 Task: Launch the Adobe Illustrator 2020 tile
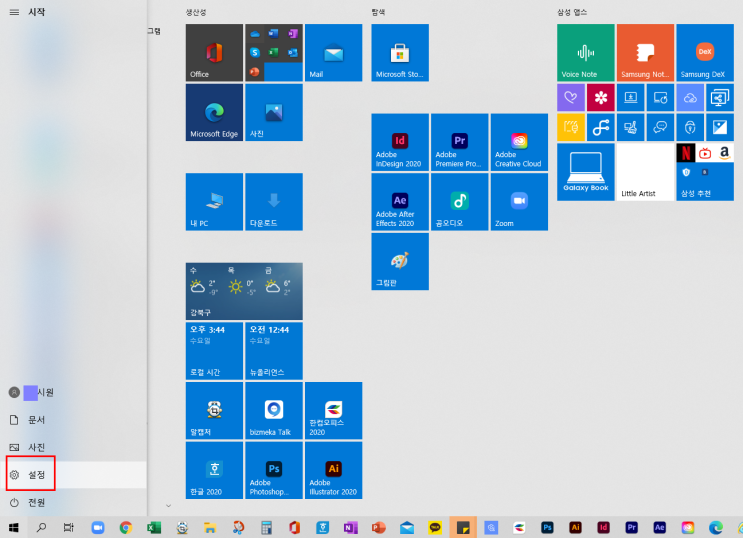(334, 471)
